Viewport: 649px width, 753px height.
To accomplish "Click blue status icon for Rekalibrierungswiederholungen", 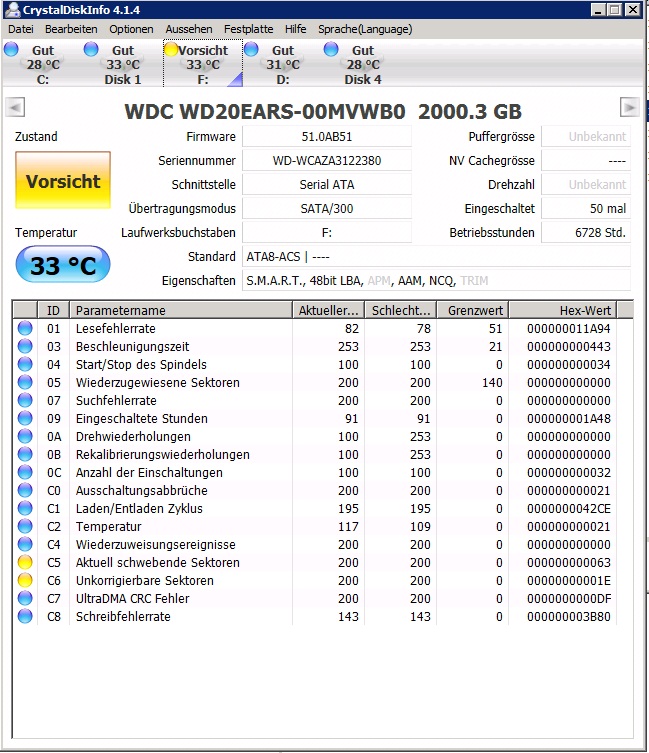I will tap(25, 454).
